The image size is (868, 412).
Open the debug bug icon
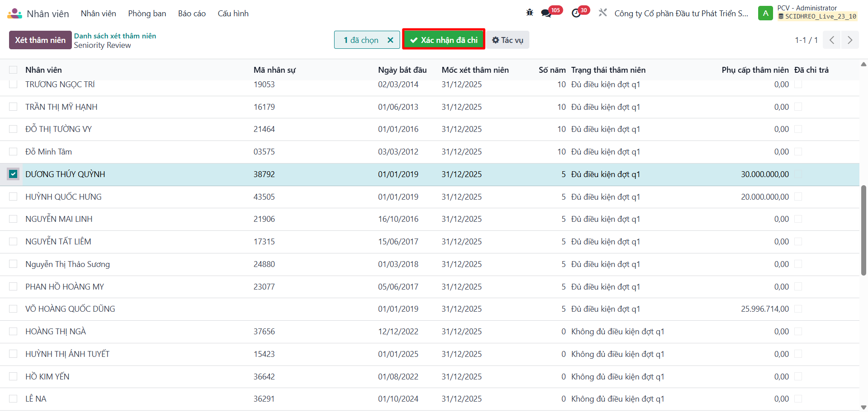530,13
